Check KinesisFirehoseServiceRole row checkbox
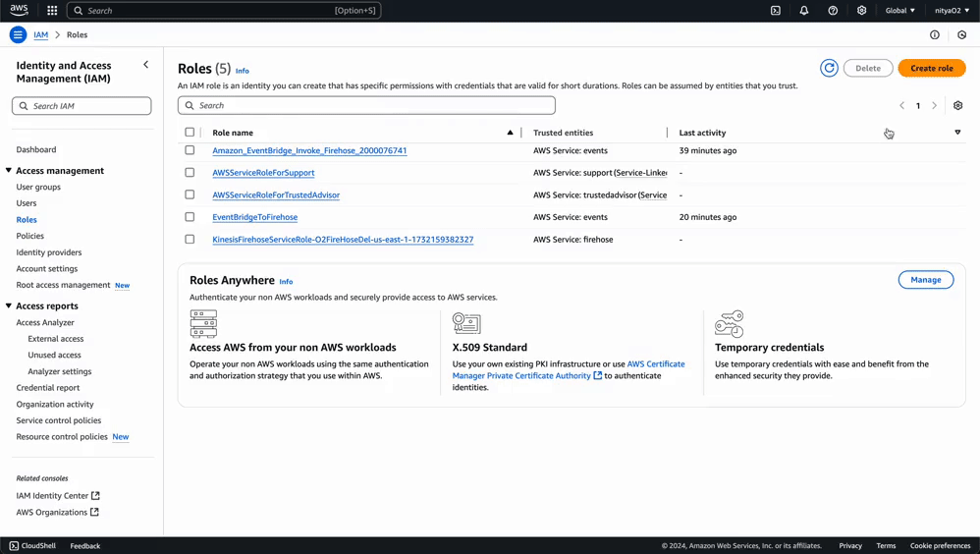This screenshot has height=554, width=980. [190, 239]
